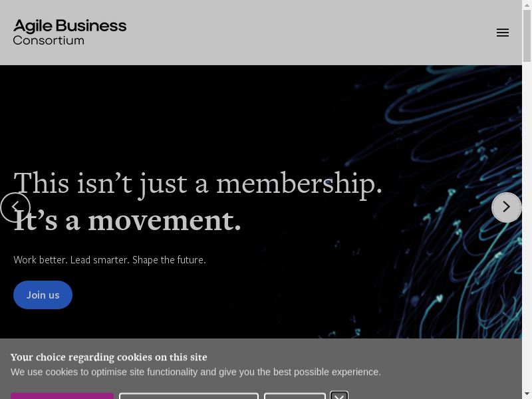
Task: Click the "Work better. Lead smarter." tagline
Action: click(x=110, y=259)
